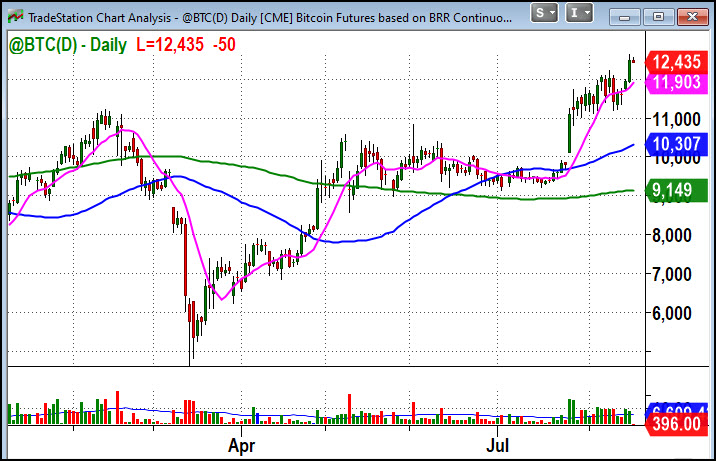Minimize the Chart Analysis window
The width and height of the screenshot is (716, 461).
[625, 17]
